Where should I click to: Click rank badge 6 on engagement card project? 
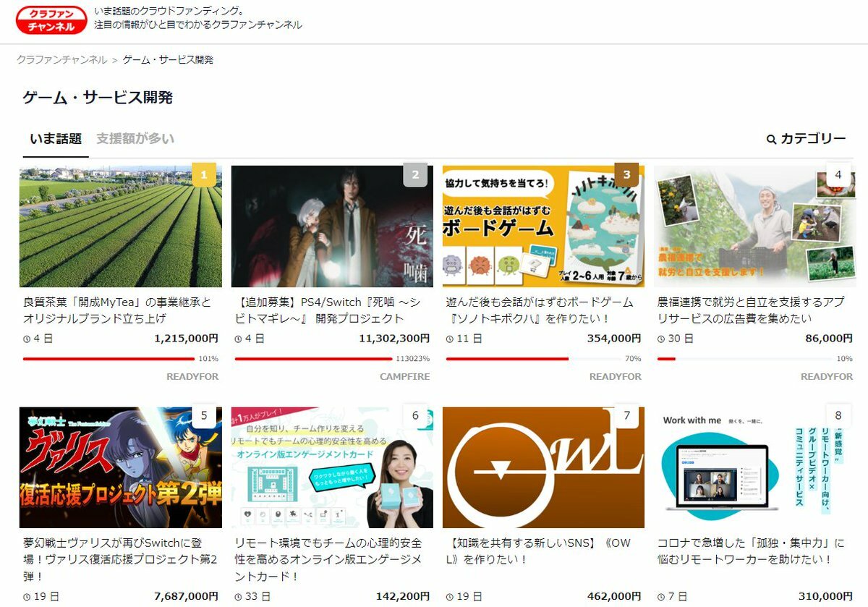point(415,416)
